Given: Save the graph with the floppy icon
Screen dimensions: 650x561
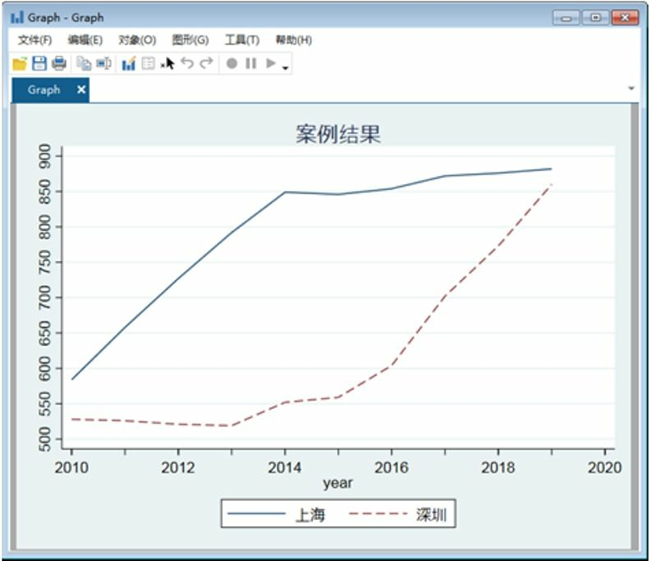Looking at the screenshot, I should [39, 63].
